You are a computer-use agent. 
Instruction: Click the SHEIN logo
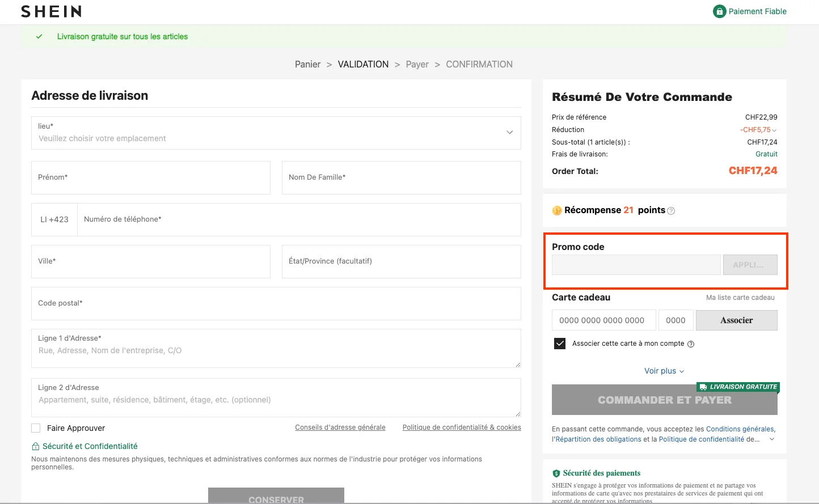pyautogui.click(x=50, y=11)
